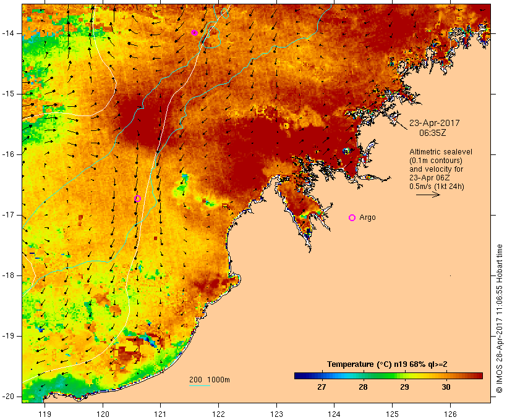Click the Argo float marker near latitude -17
This screenshot has height=420, width=507.
tap(137, 199)
